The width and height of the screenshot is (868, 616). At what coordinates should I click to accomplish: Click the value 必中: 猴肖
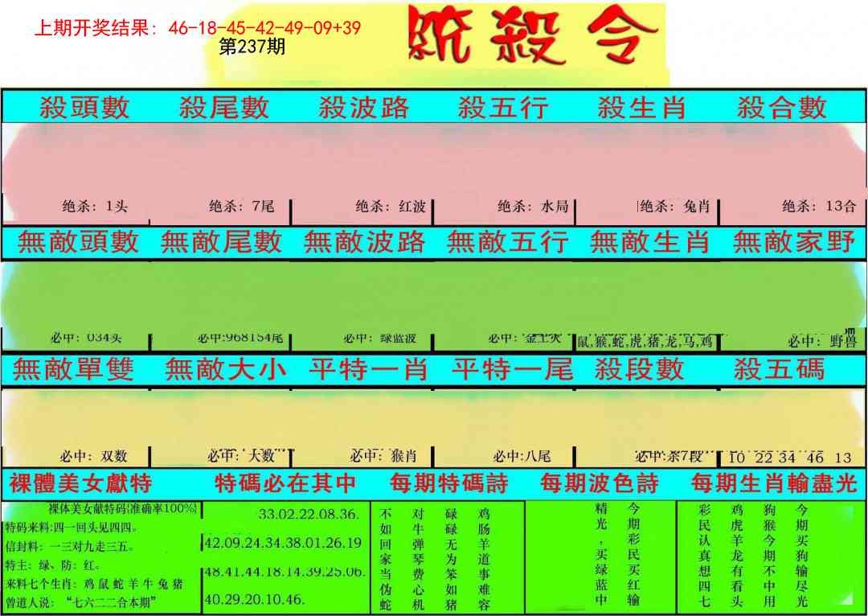coord(383,457)
